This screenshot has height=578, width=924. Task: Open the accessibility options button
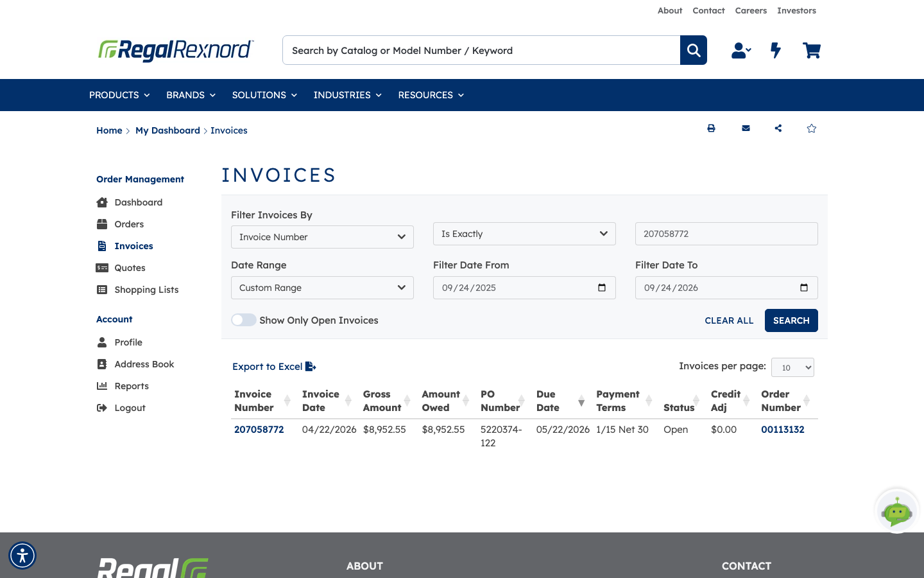coord(22,556)
